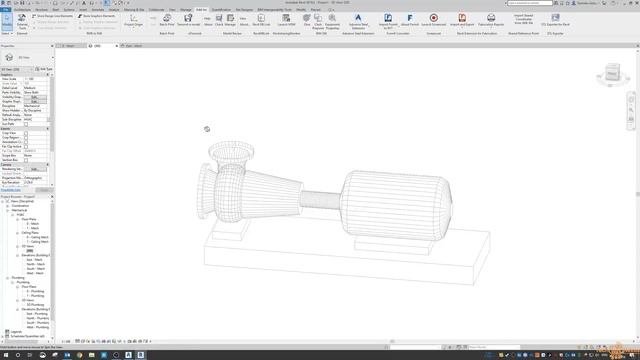Open the Collaborate ribbon tab
This screenshot has width=640, height=360.
(156, 9)
